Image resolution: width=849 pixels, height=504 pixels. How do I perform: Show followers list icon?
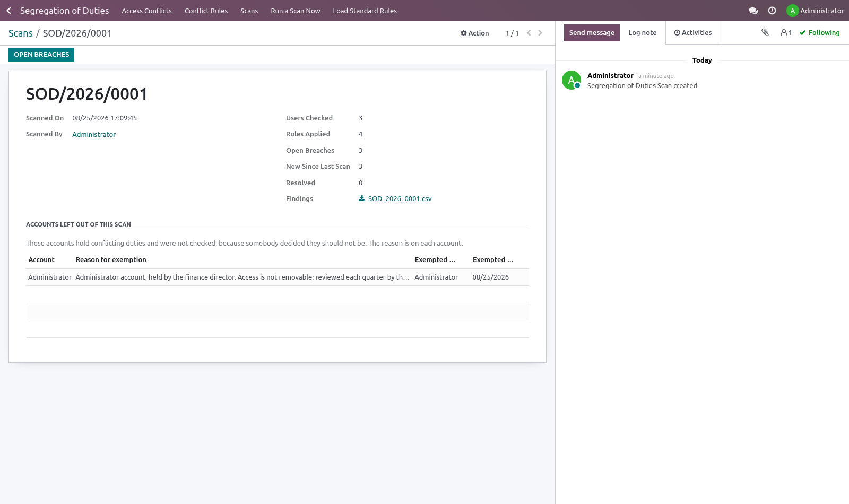[786, 32]
